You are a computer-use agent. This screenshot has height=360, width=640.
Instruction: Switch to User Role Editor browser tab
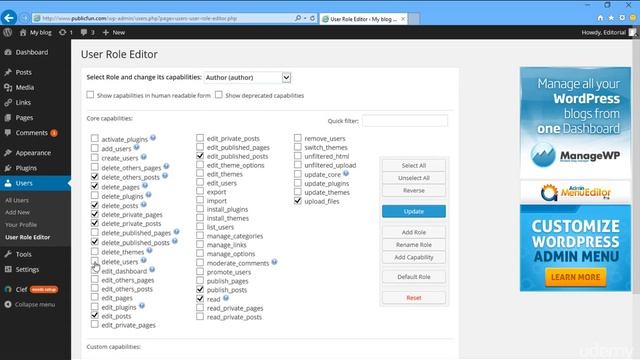(363, 19)
